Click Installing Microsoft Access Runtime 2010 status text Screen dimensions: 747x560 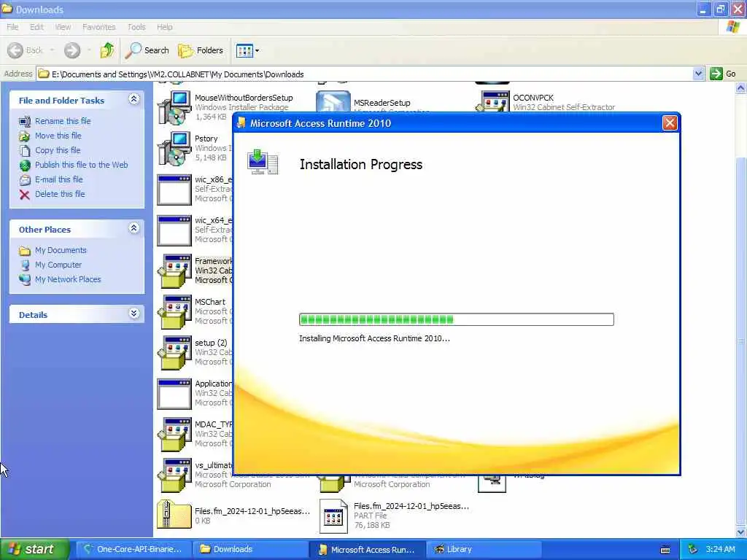click(374, 338)
